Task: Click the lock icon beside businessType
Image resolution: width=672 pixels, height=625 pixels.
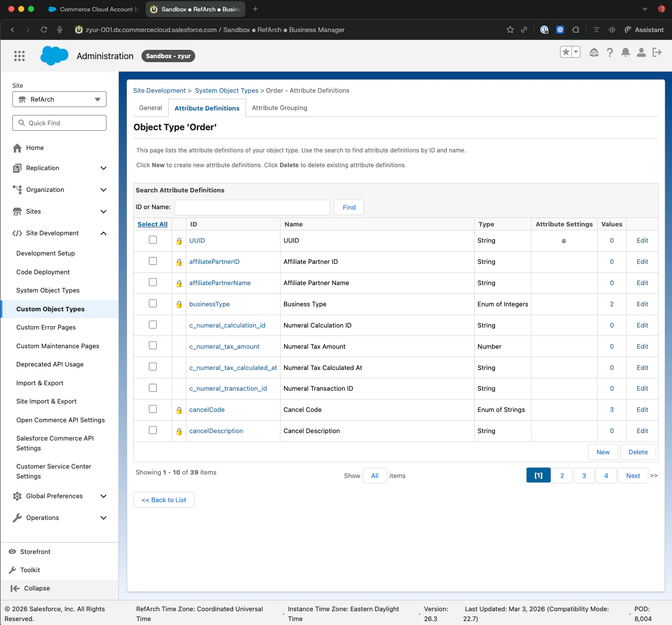Action: click(179, 305)
